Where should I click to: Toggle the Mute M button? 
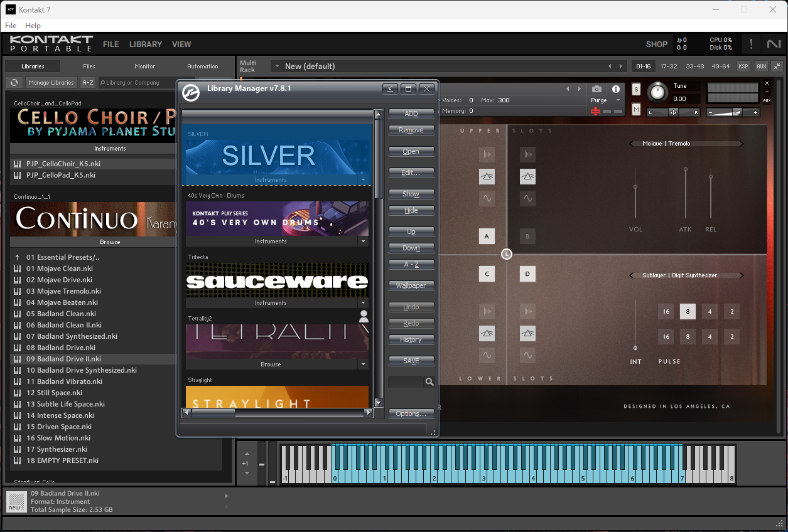coord(636,110)
